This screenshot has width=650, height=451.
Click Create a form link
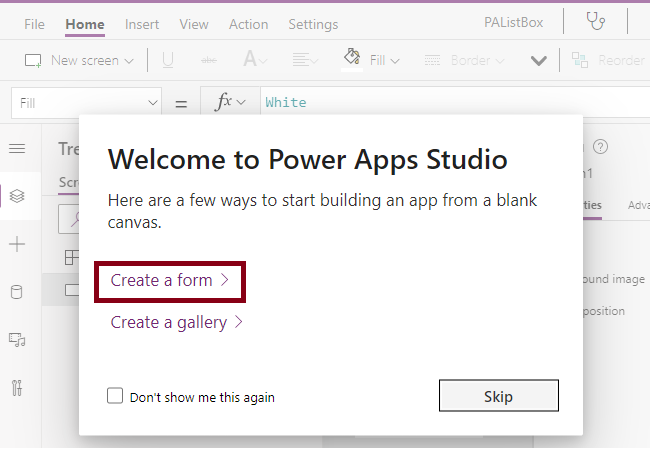pyautogui.click(x=170, y=281)
